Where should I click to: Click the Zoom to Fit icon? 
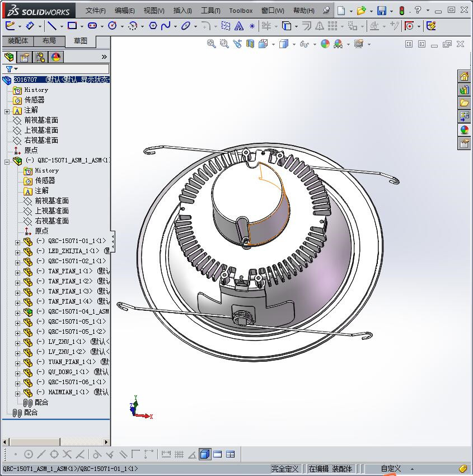(212, 44)
